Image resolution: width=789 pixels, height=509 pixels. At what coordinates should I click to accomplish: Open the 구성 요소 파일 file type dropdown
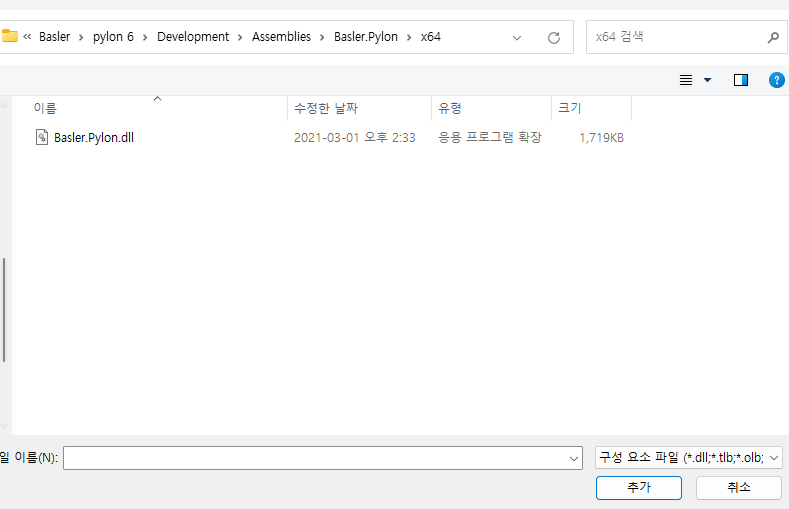774,458
